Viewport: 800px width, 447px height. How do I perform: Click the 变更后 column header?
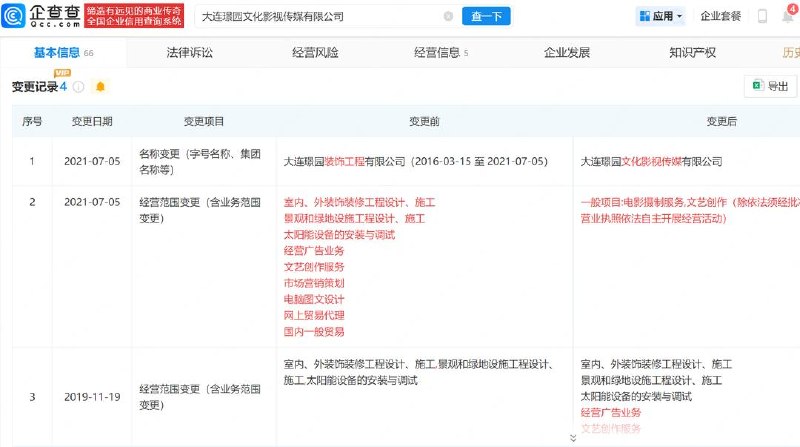(x=721, y=121)
